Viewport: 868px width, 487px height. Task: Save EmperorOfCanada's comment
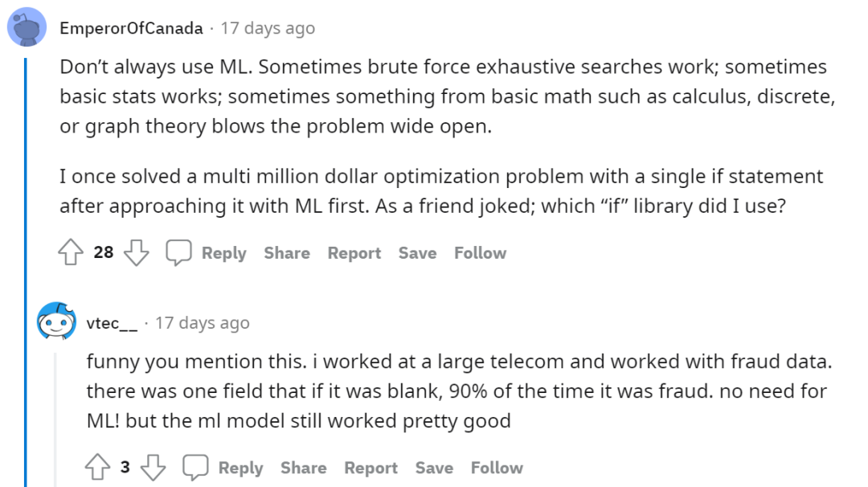tap(417, 253)
